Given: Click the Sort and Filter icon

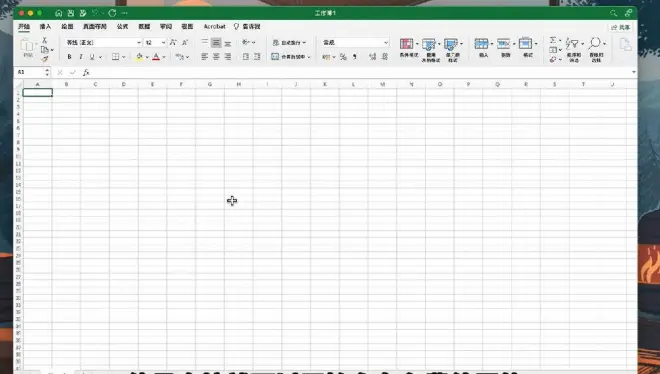Looking at the screenshot, I should coord(572,43).
